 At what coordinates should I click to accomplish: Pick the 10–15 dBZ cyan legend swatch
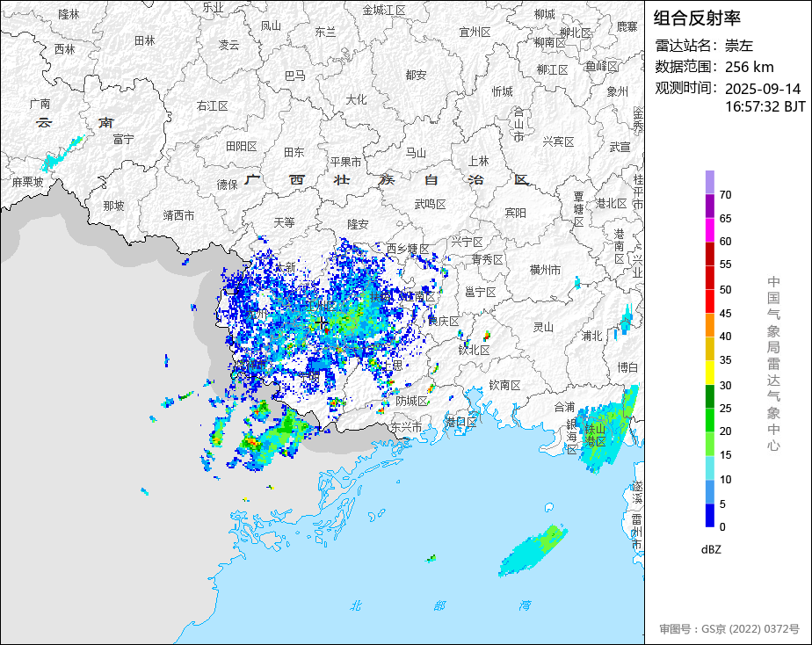(x=709, y=467)
